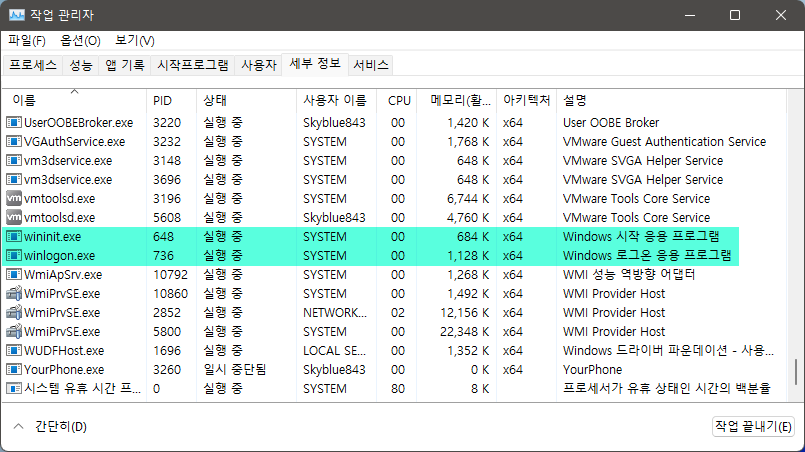Click the VMware Guest Authentication Service description
The height and width of the screenshot is (452, 805).
coord(664,141)
